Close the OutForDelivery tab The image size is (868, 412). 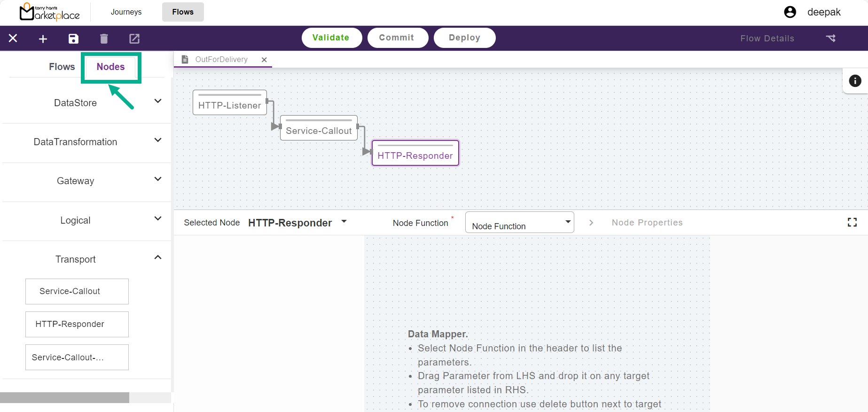[264, 60]
